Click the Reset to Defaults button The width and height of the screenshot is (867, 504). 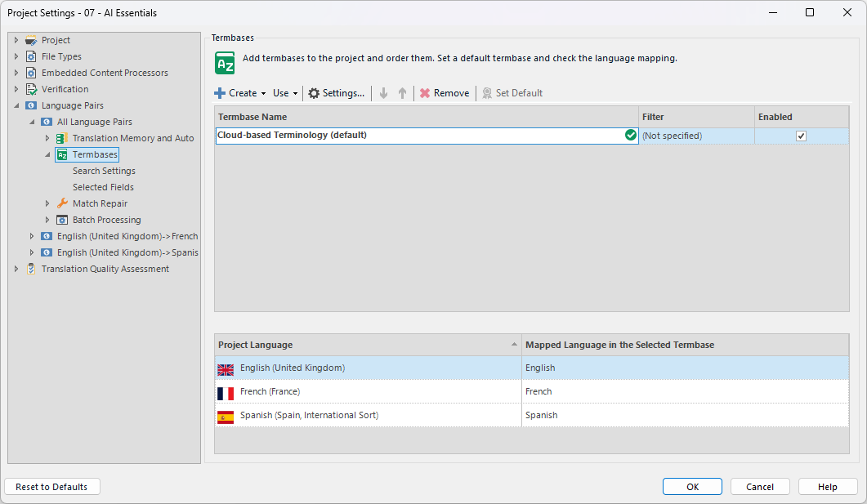pos(51,486)
